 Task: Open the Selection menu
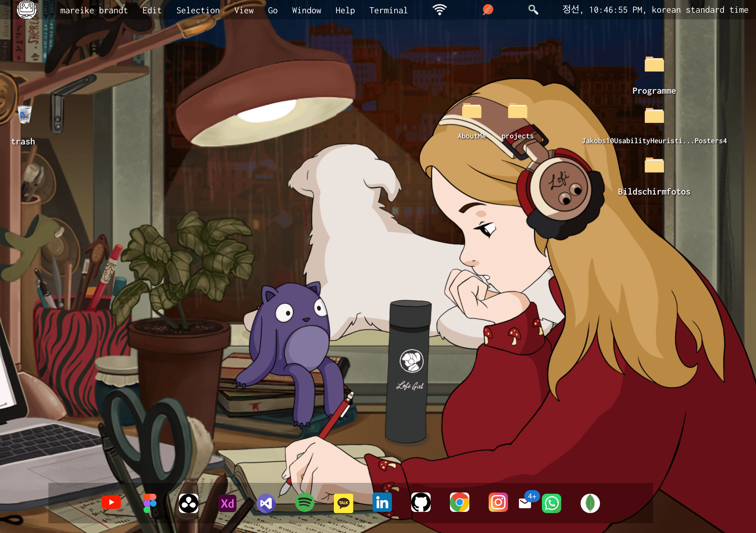pos(198,11)
